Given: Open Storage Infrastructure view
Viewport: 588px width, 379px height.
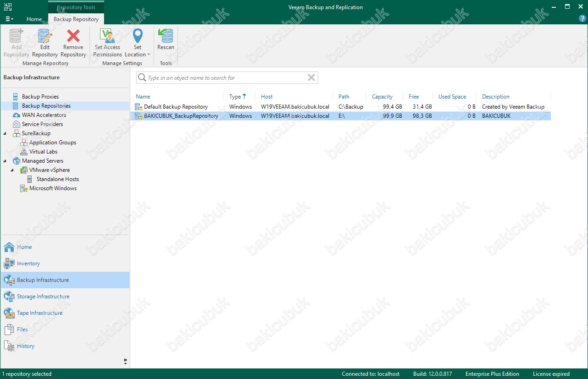Looking at the screenshot, I should (x=65, y=297).
